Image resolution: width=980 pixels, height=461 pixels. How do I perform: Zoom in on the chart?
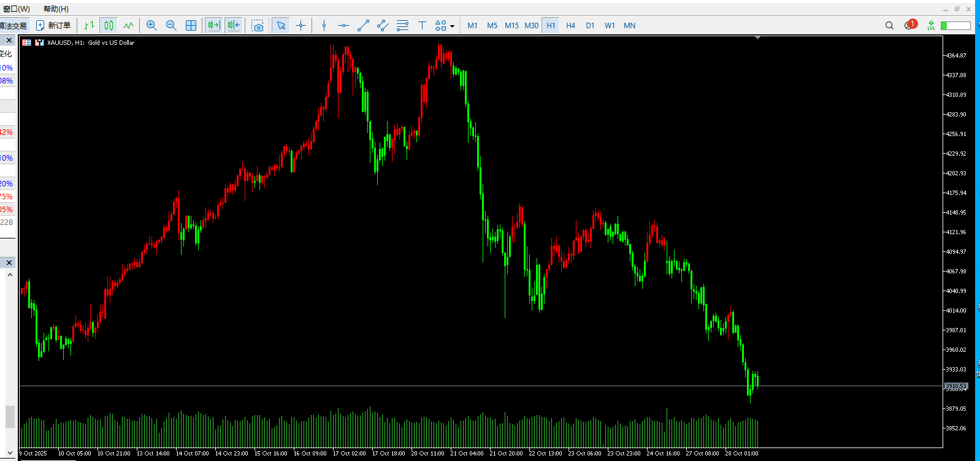(x=151, y=25)
